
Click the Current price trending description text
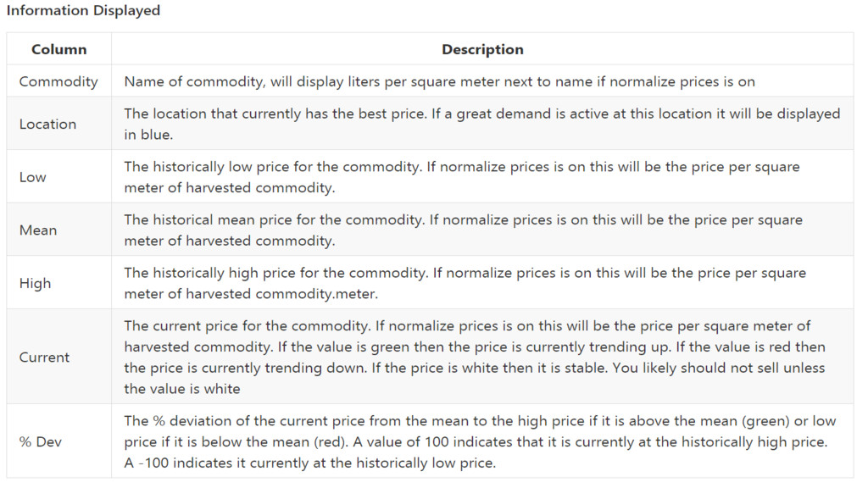click(475, 347)
